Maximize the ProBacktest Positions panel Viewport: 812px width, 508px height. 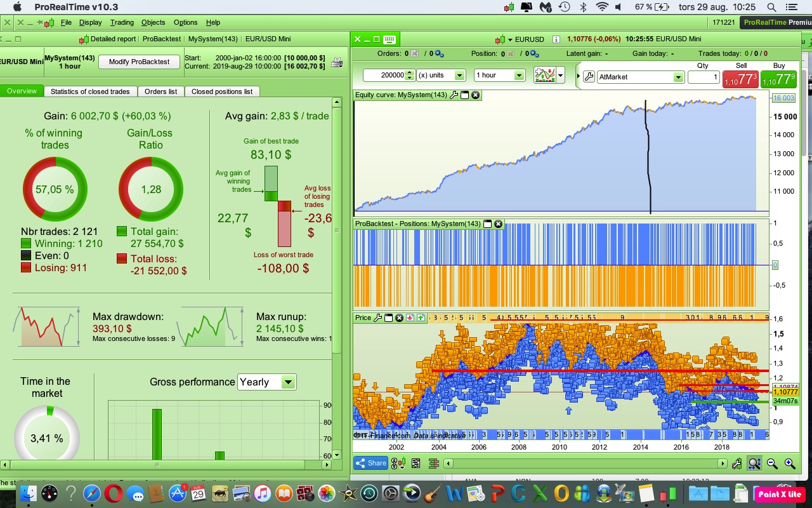(x=487, y=224)
